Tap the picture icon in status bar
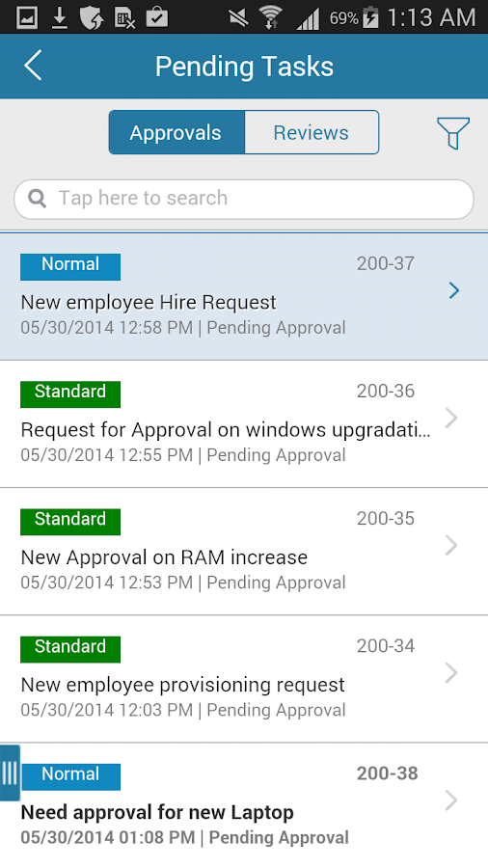Screen dimensions: 488x868 [x=27, y=18]
